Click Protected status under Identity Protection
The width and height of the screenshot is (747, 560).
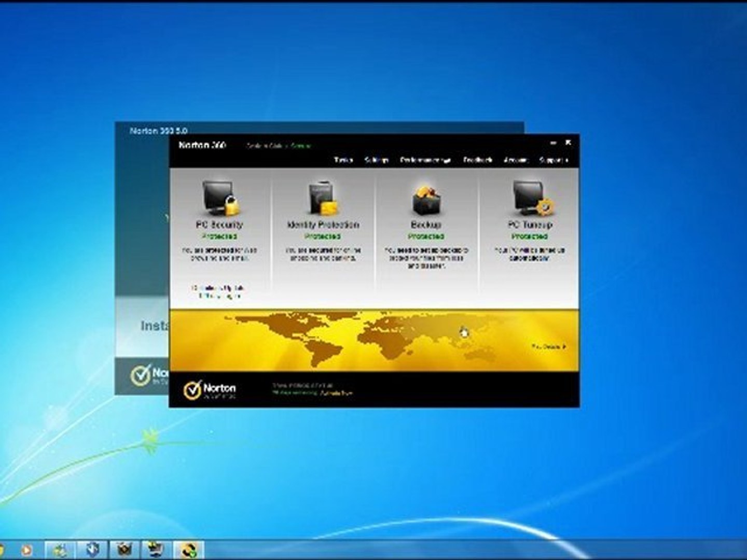(323, 236)
